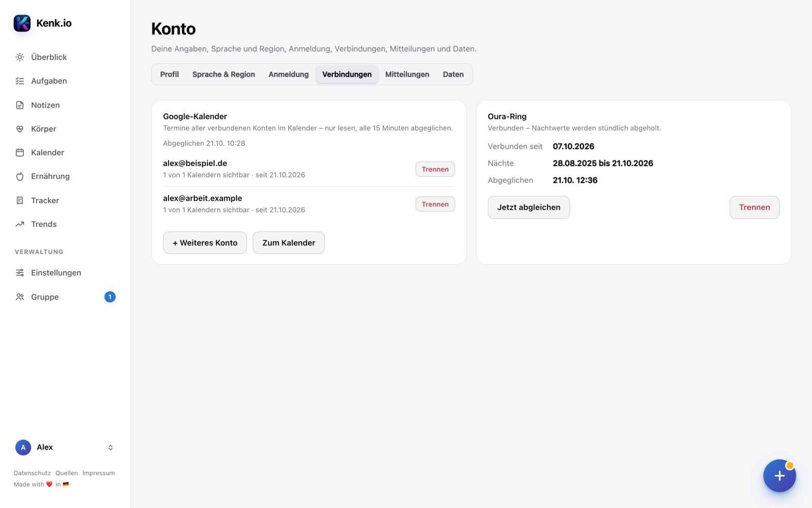Click the floating plus button
The height and width of the screenshot is (508, 812).
(780, 475)
